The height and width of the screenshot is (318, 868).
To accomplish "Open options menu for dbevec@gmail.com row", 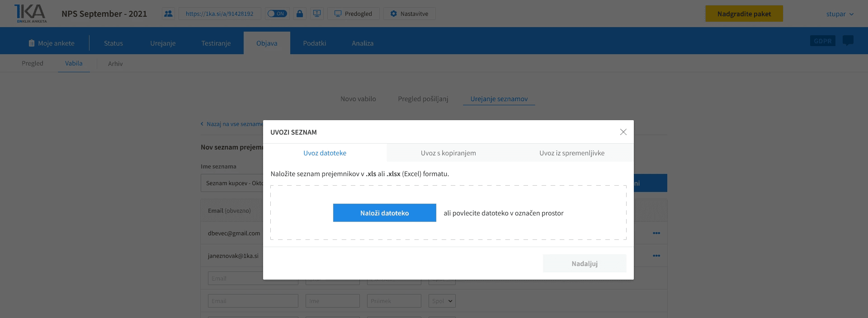I will (x=656, y=233).
